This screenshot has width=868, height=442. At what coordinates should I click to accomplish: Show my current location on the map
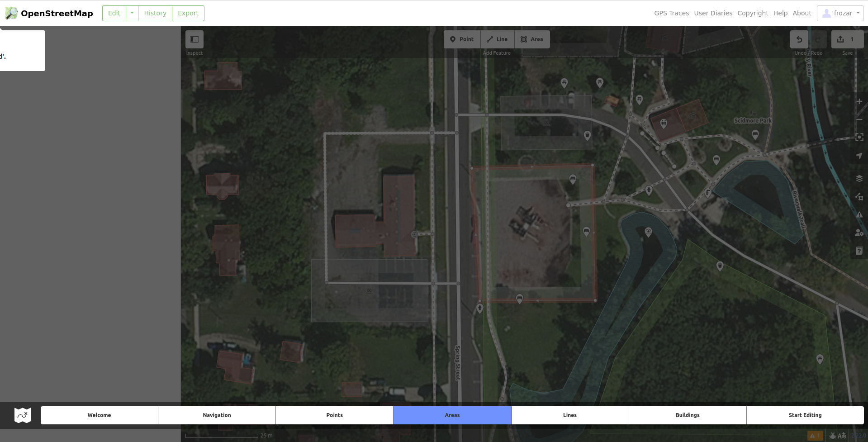(x=859, y=155)
